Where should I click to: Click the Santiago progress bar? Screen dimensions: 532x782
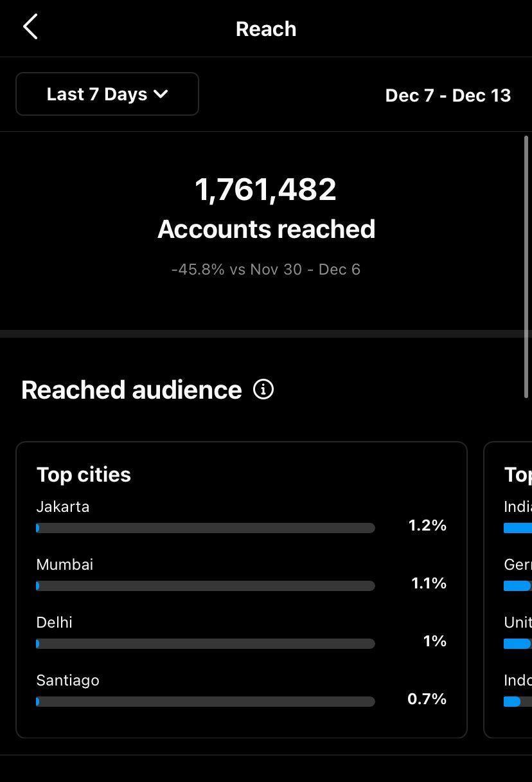pyautogui.click(x=206, y=702)
